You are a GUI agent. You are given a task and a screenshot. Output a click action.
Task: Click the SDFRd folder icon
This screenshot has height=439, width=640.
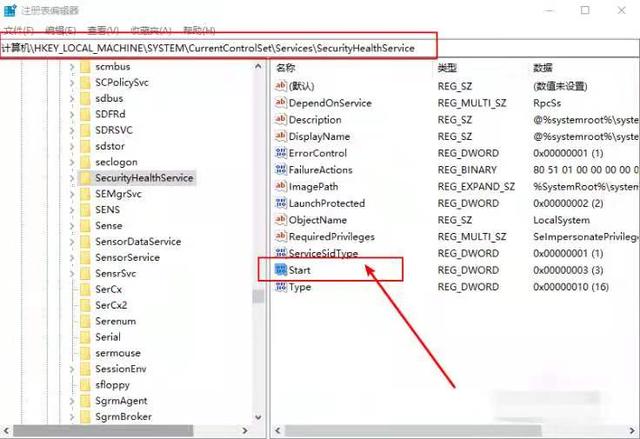[x=85, y=114]
